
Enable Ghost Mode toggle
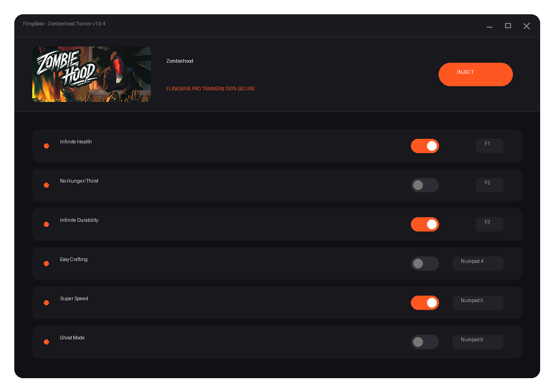[425, 342]
